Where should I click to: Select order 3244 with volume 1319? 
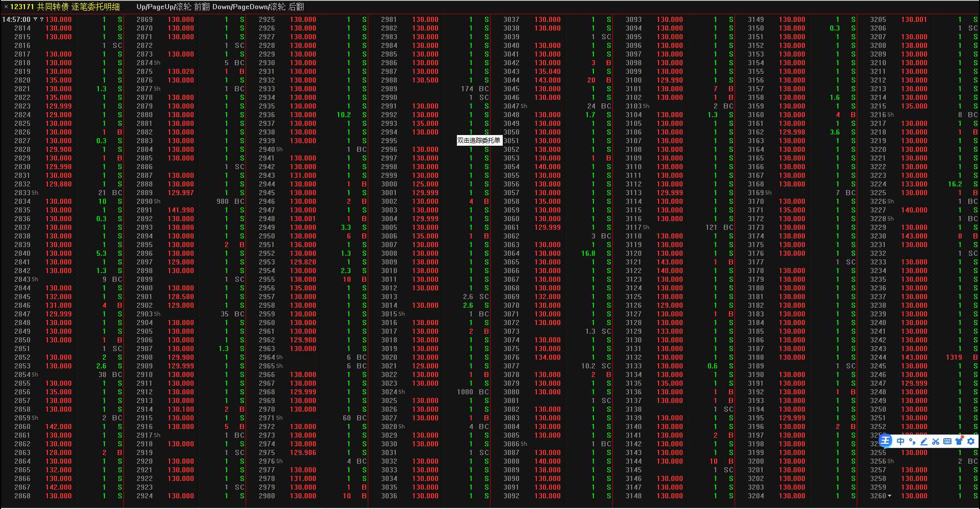[878, 357]
